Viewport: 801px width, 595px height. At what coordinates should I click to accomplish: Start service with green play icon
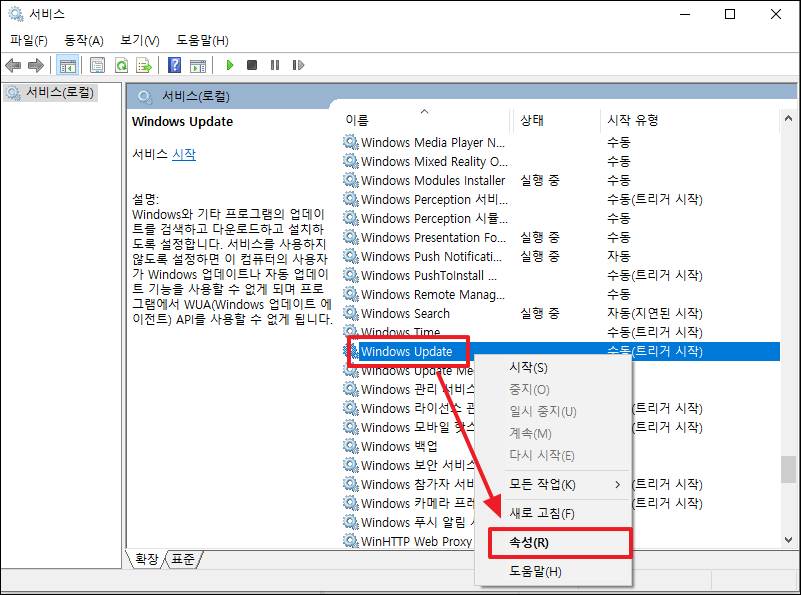230,65
